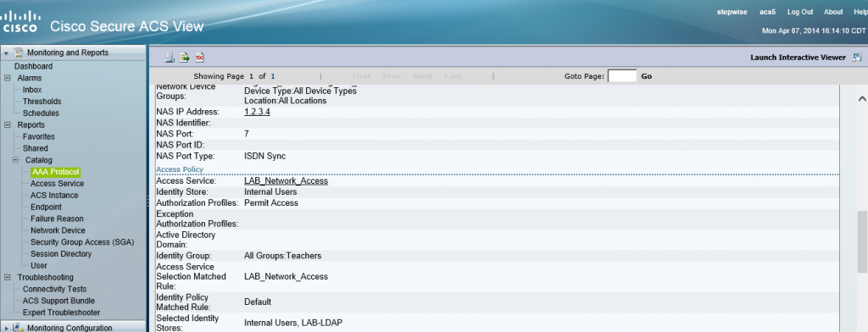Click the Launch Interactive Viewer icon
This screenshot has height=332, width=868.
tap(857, 57)
